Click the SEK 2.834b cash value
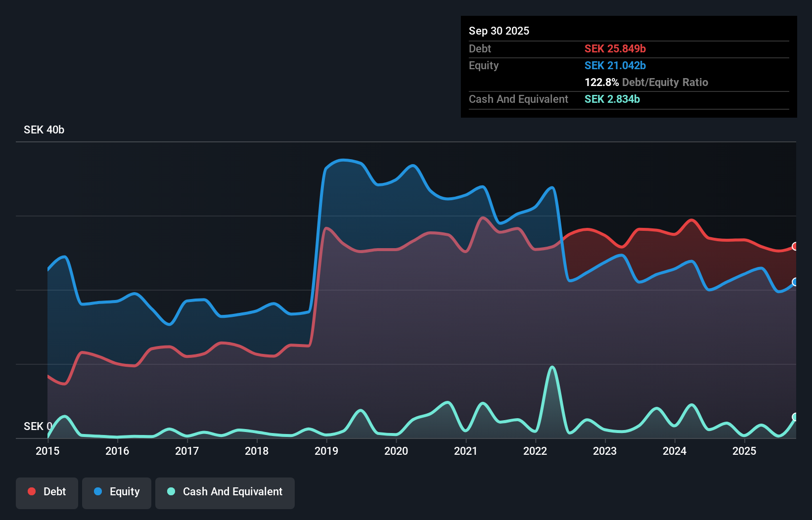812x520 pixels. 612,99
